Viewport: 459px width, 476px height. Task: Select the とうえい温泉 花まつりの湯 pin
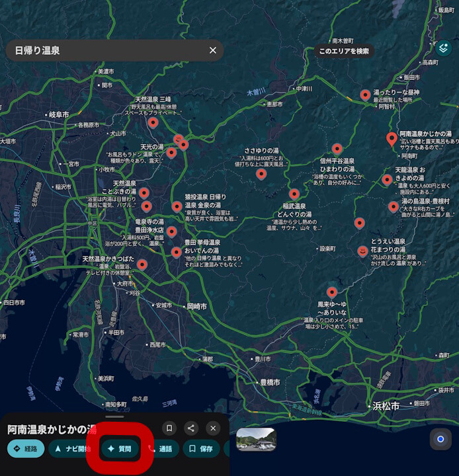362,251
